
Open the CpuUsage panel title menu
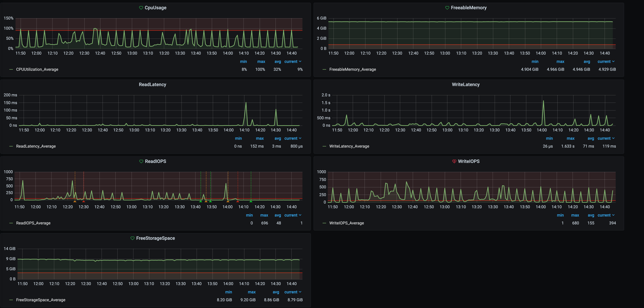click(x=155, y=8)
